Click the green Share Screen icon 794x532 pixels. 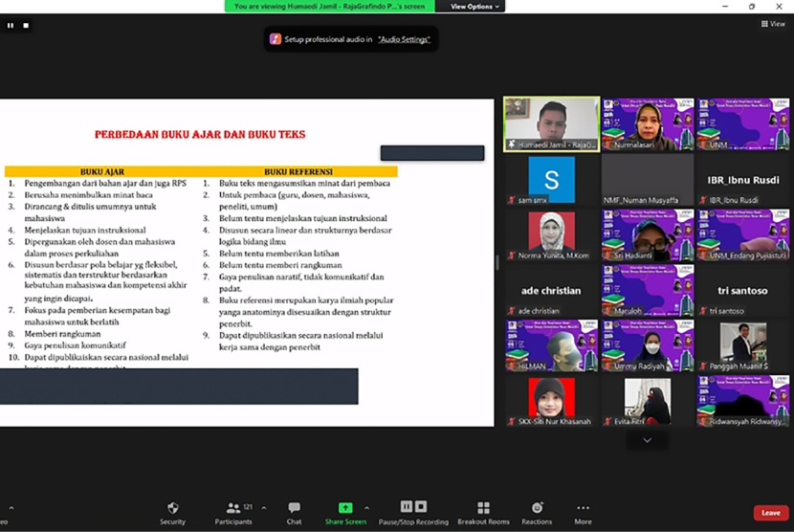point(345,508)
